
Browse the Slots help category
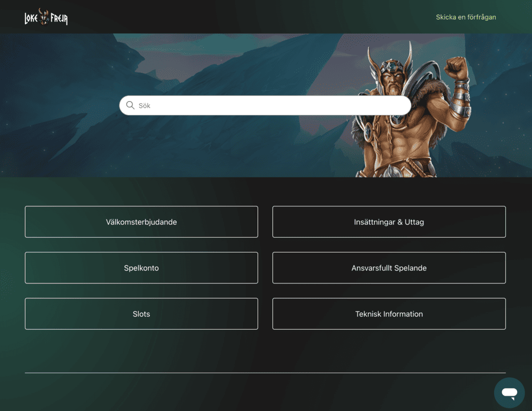[142, 314]
